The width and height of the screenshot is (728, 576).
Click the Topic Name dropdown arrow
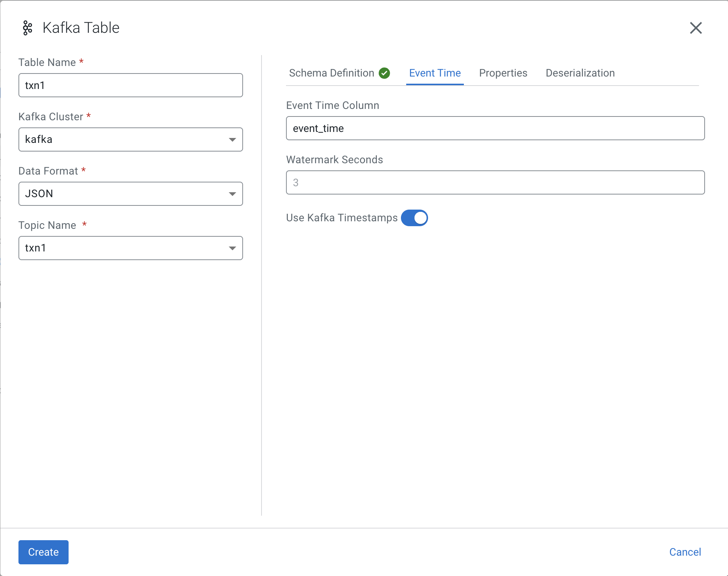(x=232, y=248)
